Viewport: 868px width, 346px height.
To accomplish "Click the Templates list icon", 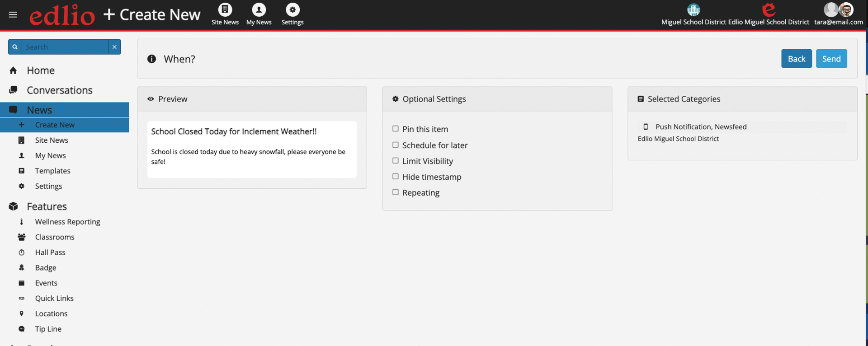I will click(21, 171).
